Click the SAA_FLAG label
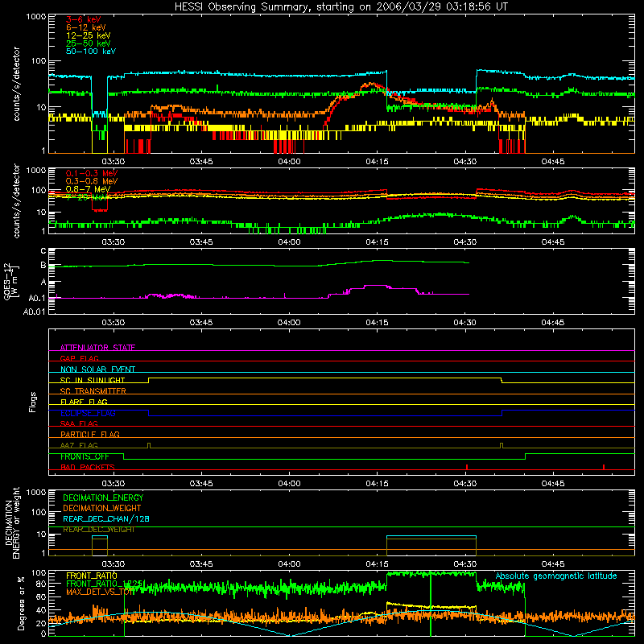Viewport: 644px width, 644px height. click(79, 423)
